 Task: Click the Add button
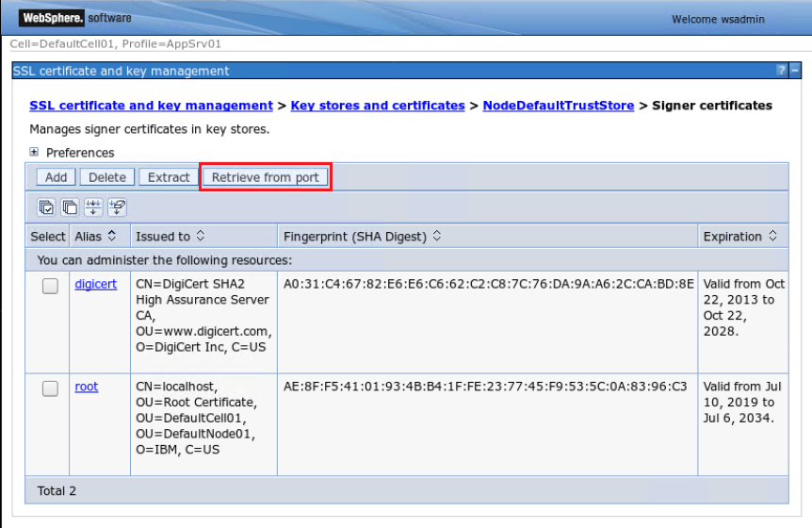pyautogui.click(x=56, y=177)
